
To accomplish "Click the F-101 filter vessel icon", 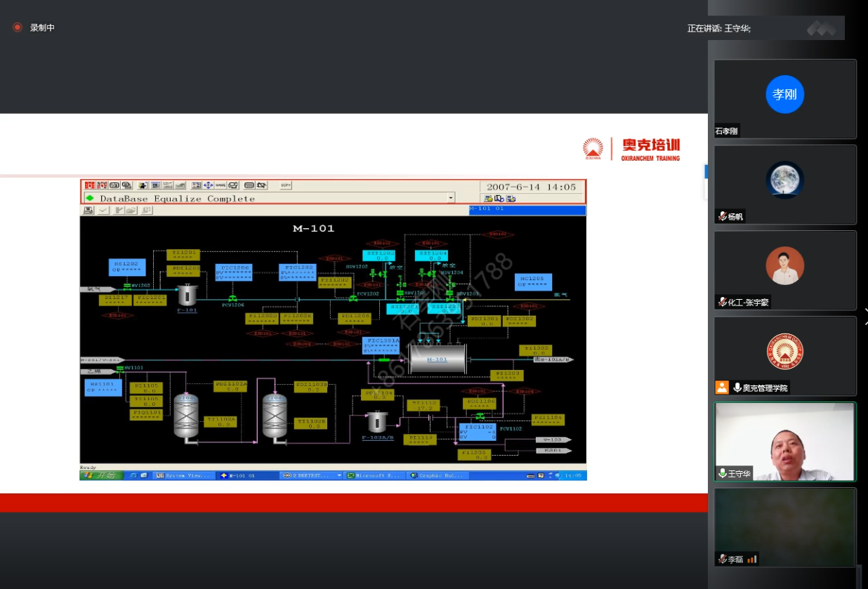I will [187, 294].
